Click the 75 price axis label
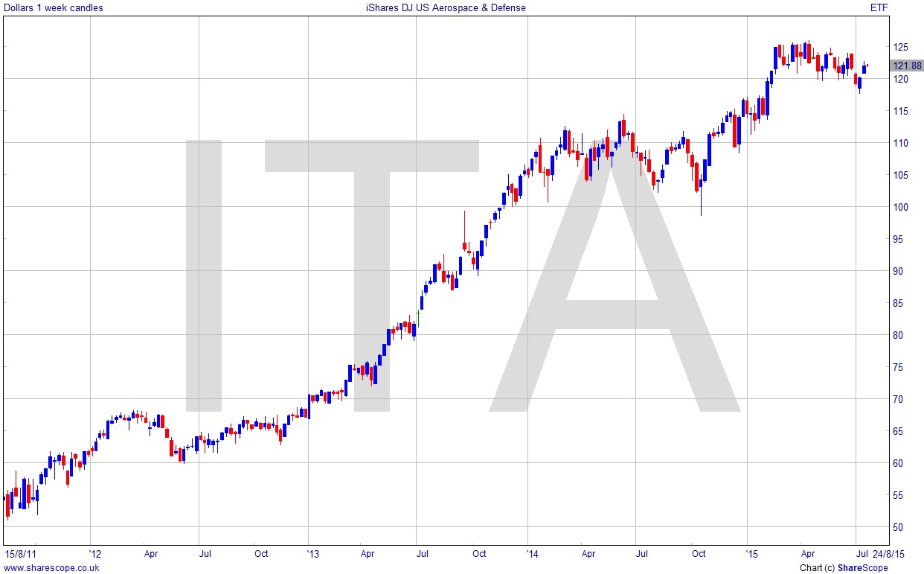This screenshot has width=924, height=574. (898, 367)
